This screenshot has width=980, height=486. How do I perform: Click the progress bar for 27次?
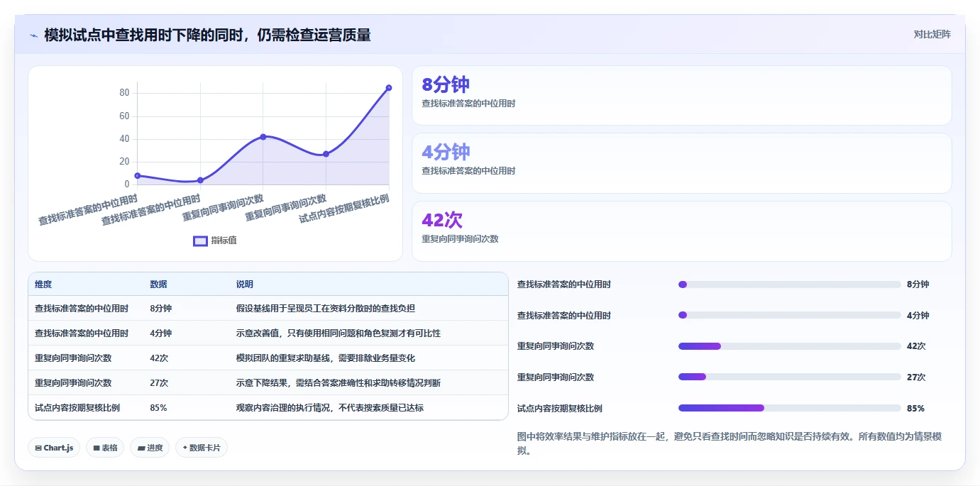coord(790,377)
